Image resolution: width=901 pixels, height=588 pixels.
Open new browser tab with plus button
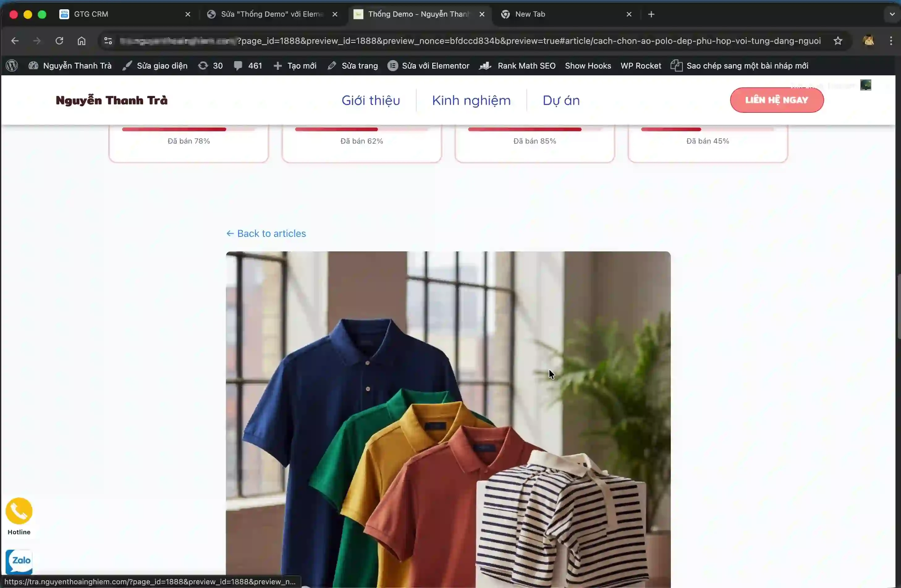coord(651,15)
